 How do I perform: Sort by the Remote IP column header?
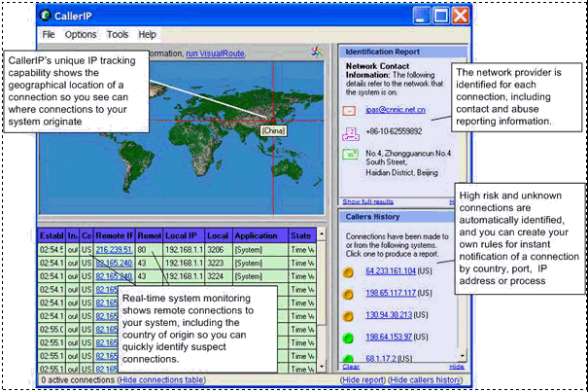point(115,235)
